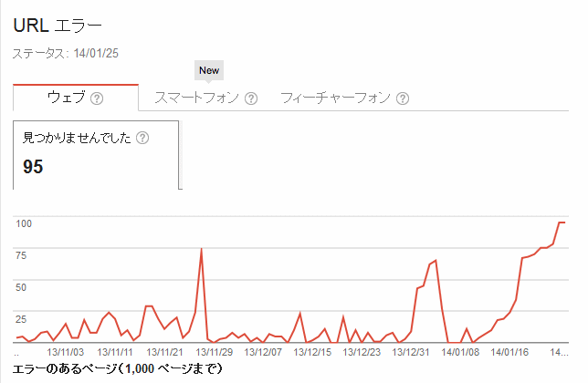Click the chart peak near 13/11/29
This screenshot has height=383, width=588.
coord(202,249)
